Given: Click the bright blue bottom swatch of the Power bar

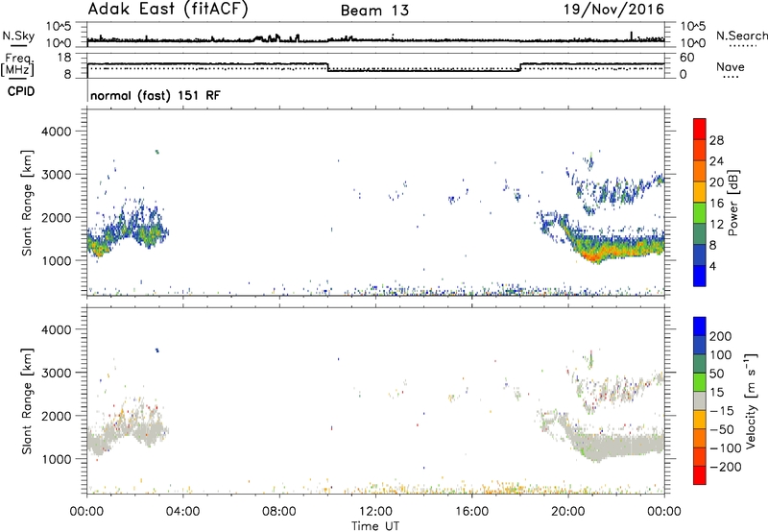Looking at the screenshot, I should [x=700, y=276].
